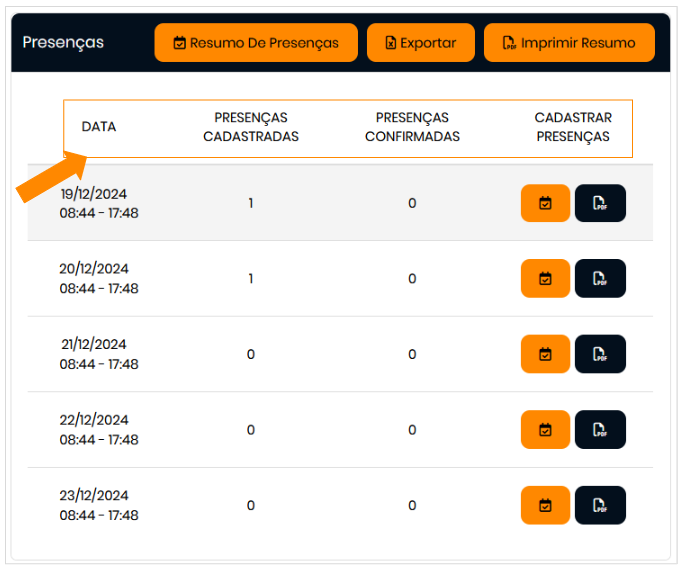Viewport: 679px width, 568px height.
Task: Open Resumo De Presenças button
Action: [256, 43]
